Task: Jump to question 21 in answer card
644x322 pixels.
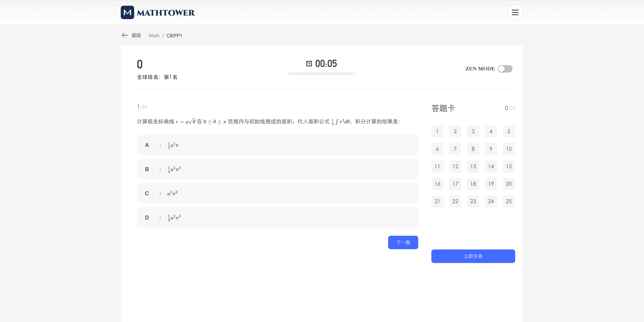Action: click(x=437, y=201)
